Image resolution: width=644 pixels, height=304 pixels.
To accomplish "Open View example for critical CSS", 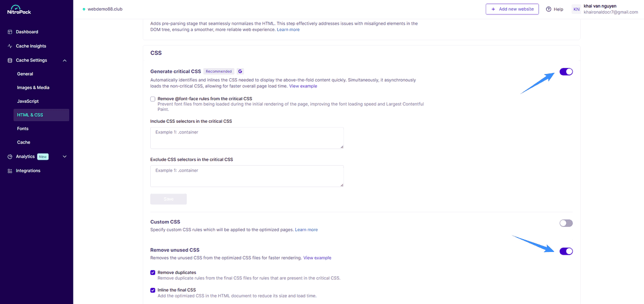I will point(303,86).
